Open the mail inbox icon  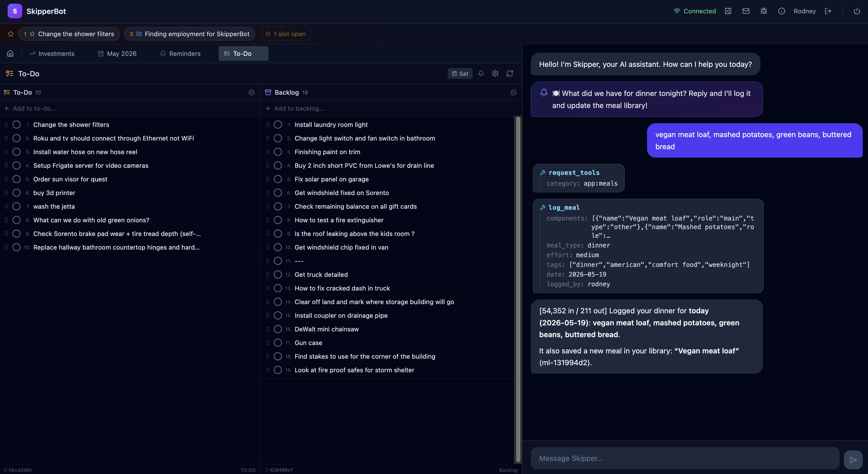[x=746, y=11]
